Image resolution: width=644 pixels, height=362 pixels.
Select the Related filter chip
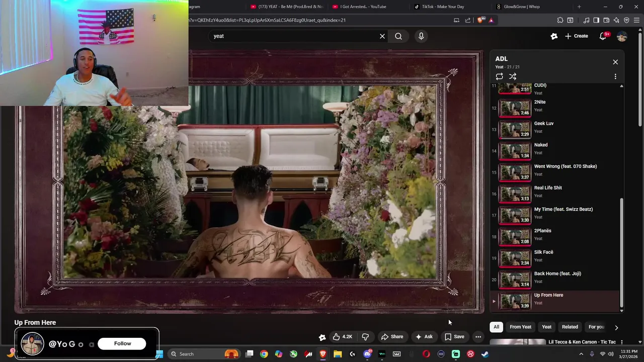pos(570,327)
